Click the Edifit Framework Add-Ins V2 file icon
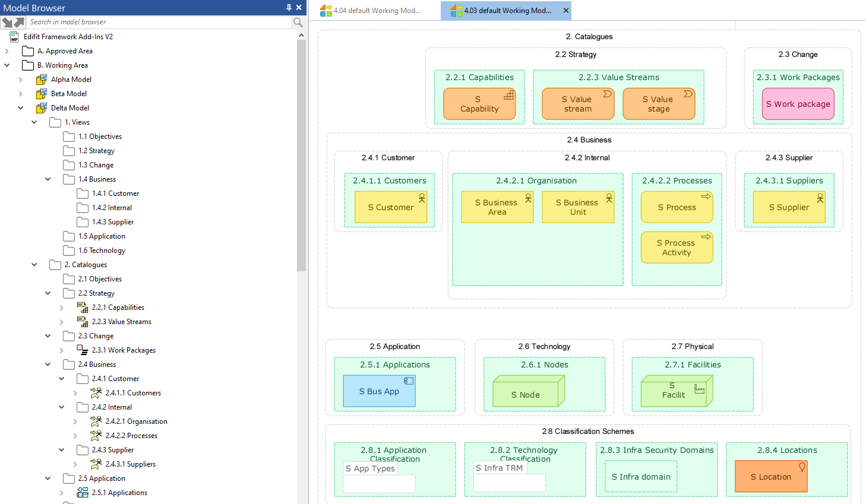Image resolution: width=866 pixels, height=504 pixels. 14,37
